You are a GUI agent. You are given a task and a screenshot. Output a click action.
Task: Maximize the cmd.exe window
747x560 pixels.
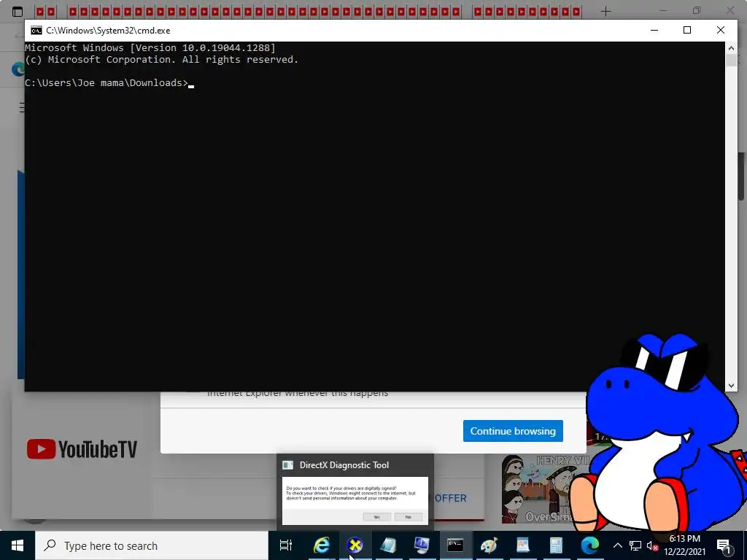click(687, 30)
